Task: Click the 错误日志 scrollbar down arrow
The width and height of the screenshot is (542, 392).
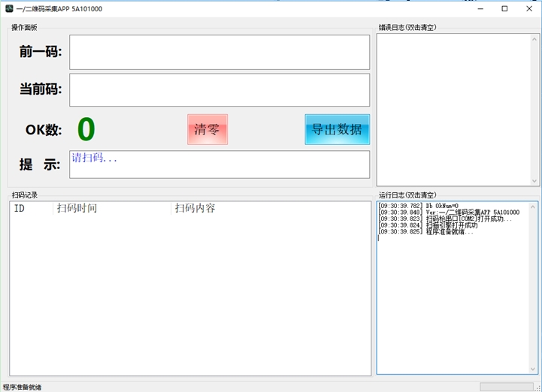Action: [534, 181]
